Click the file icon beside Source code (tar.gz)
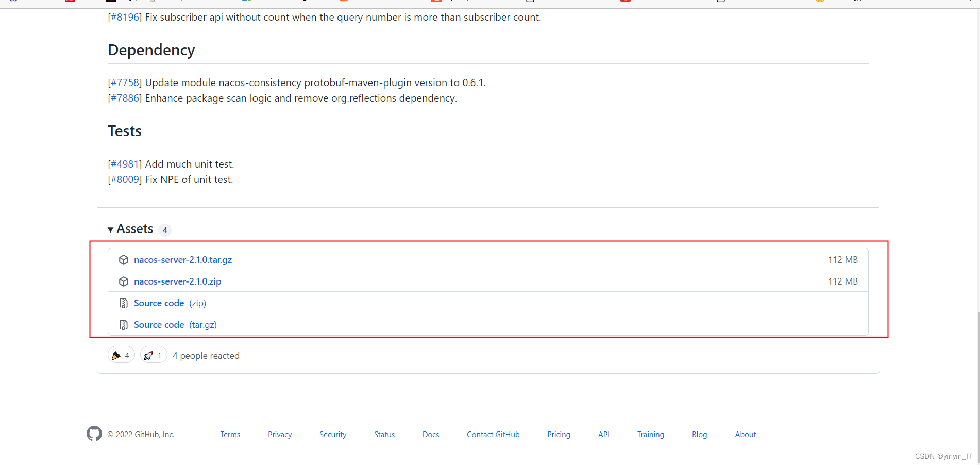The width and height of the screenshot is (980, 465). tap(124, 325)
